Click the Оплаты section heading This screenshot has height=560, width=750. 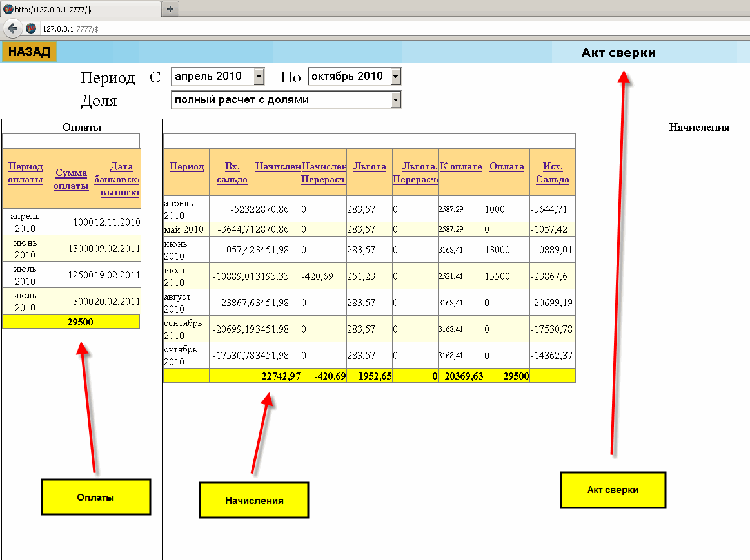click(82, 127)
